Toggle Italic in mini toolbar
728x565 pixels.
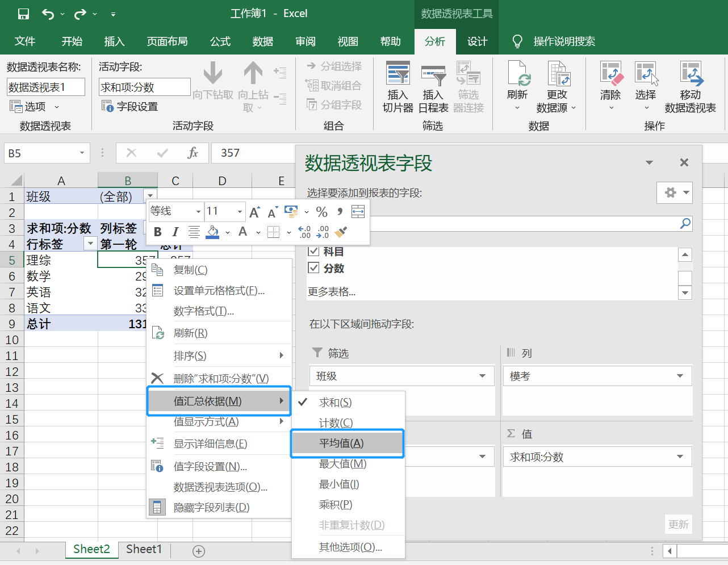[x=175, y=232]
